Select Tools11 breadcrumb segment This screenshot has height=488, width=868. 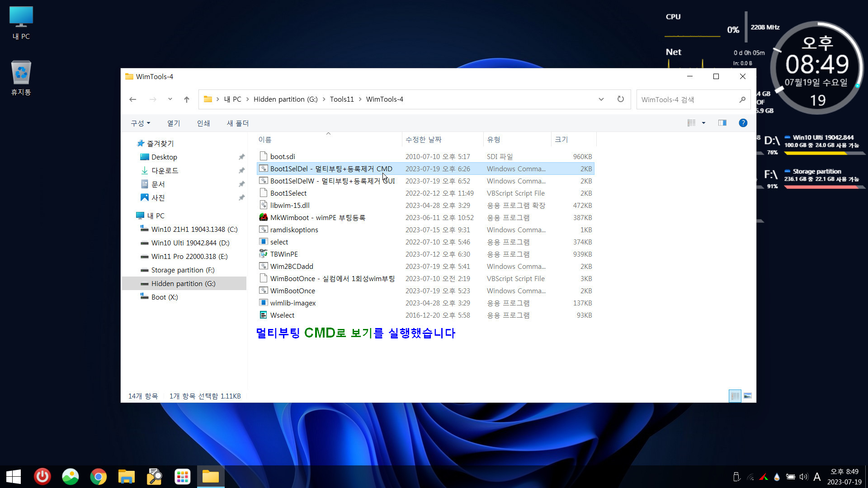pos(342,99)
